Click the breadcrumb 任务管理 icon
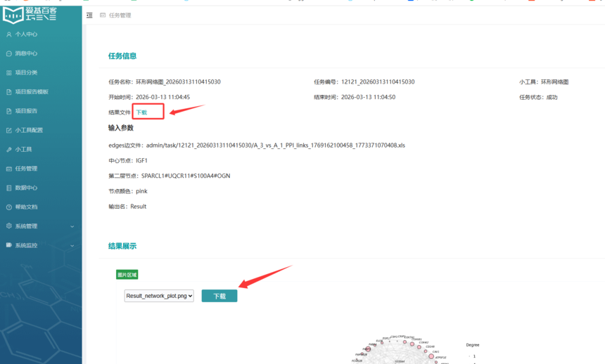The height and width of the screenshot is (364, 605). [103, 15]
